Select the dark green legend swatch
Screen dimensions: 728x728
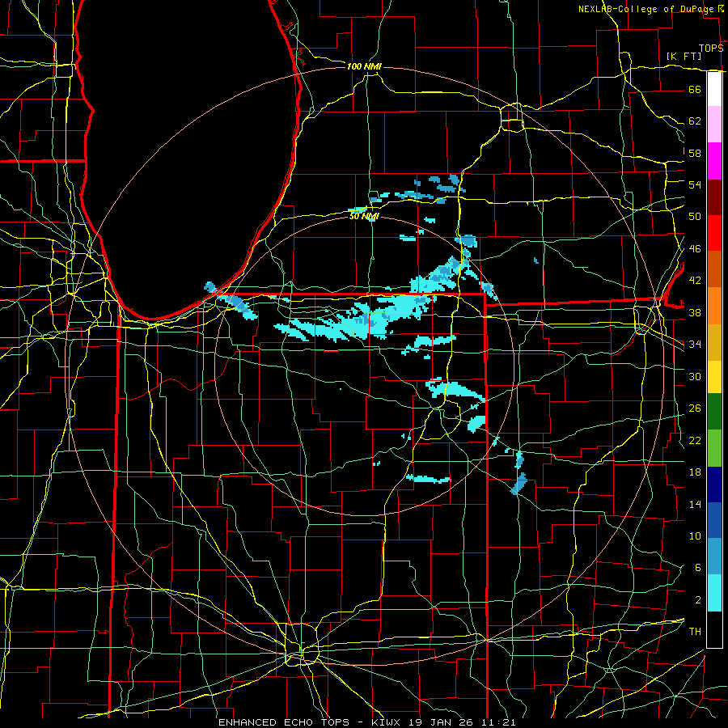pos(714,412)
